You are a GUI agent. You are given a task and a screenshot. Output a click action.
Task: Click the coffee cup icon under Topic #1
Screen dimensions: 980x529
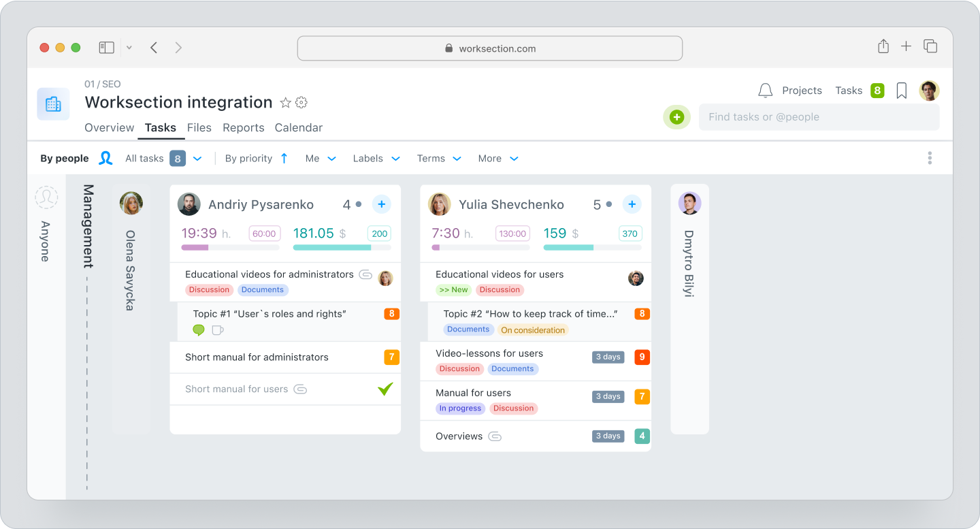tap(216, 330)
